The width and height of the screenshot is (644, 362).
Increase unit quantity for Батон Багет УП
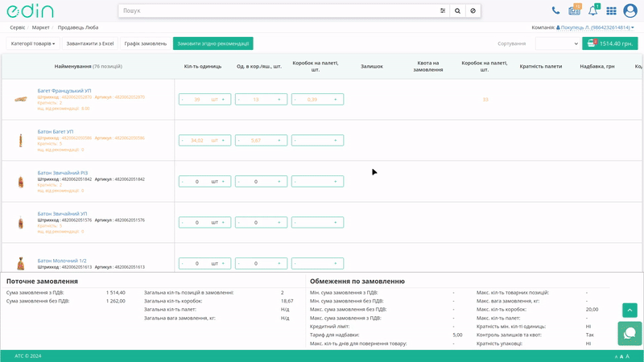pyautogui.click(x=224, y=140)
